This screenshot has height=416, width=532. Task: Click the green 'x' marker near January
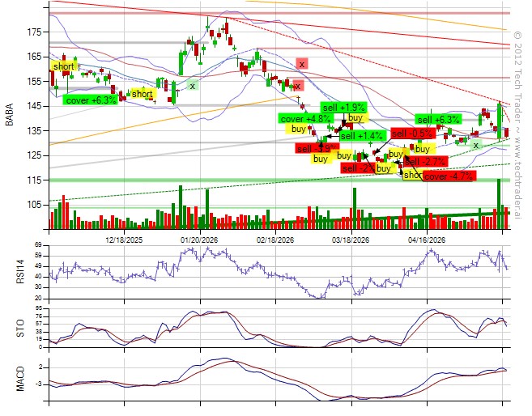[x=193, y=86]
